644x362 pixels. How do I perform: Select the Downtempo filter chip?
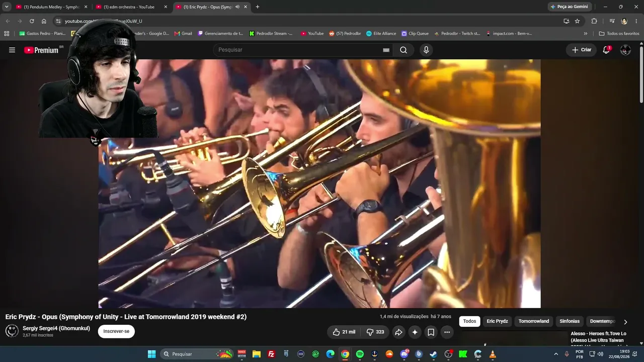pos(602,321)
